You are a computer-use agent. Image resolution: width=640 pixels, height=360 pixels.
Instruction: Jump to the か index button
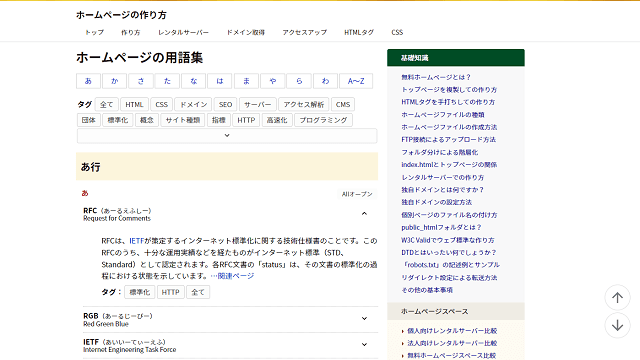(x=115, y=81)
